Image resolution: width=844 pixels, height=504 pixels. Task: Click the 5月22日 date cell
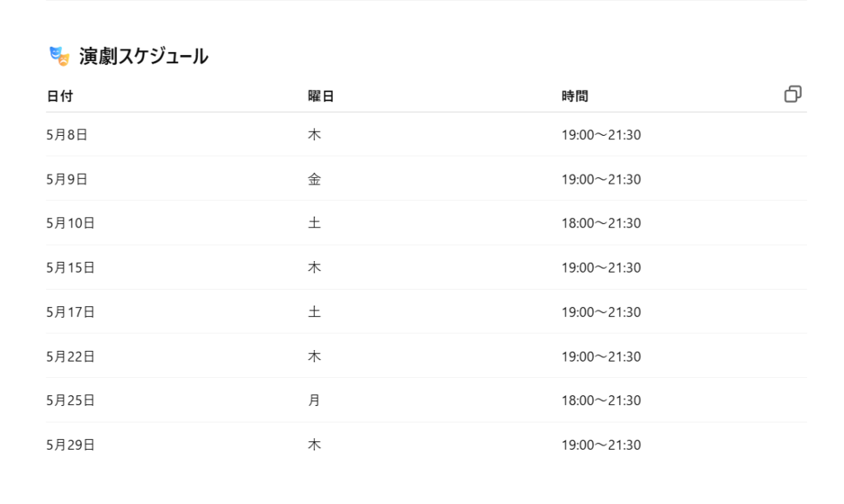tap(71, 357)
